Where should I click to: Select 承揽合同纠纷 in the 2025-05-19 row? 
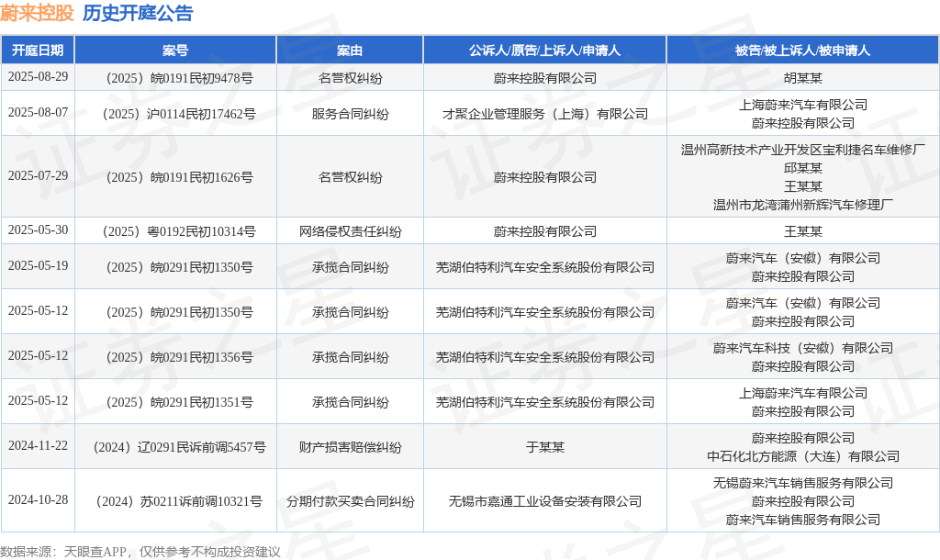350,267
